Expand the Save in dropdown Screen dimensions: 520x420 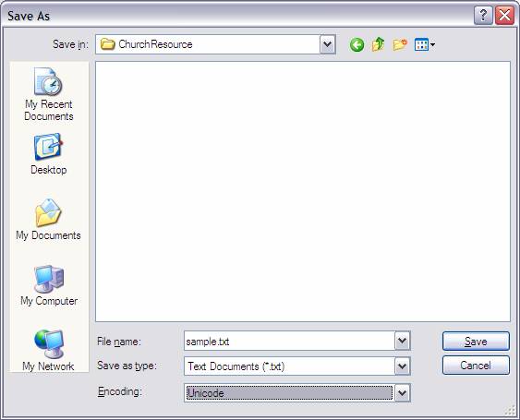327,44
